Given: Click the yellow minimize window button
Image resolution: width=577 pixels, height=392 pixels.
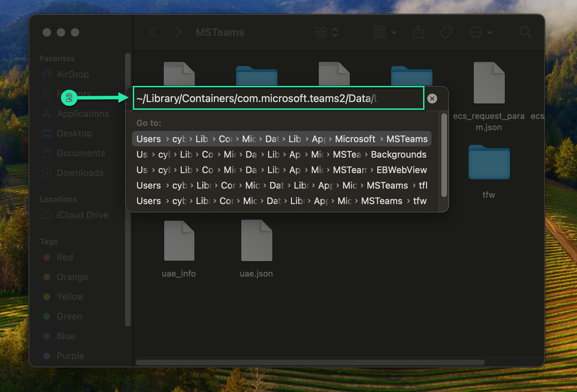Looking at the screenshot, I should (61, 32).
